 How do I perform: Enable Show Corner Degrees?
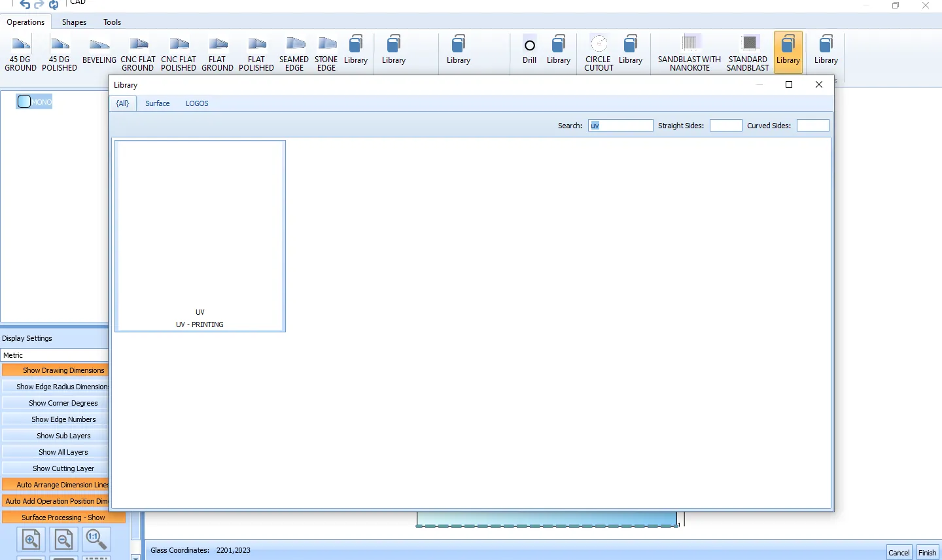click(55, 403)
